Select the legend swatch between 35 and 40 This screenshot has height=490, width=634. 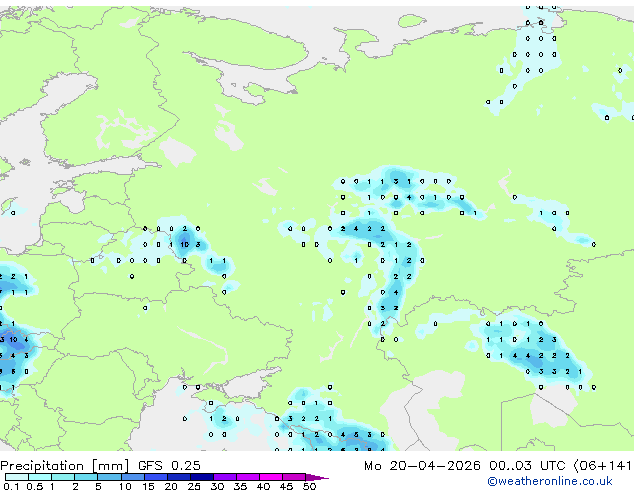pyautogui.click(x=247, y=477)
